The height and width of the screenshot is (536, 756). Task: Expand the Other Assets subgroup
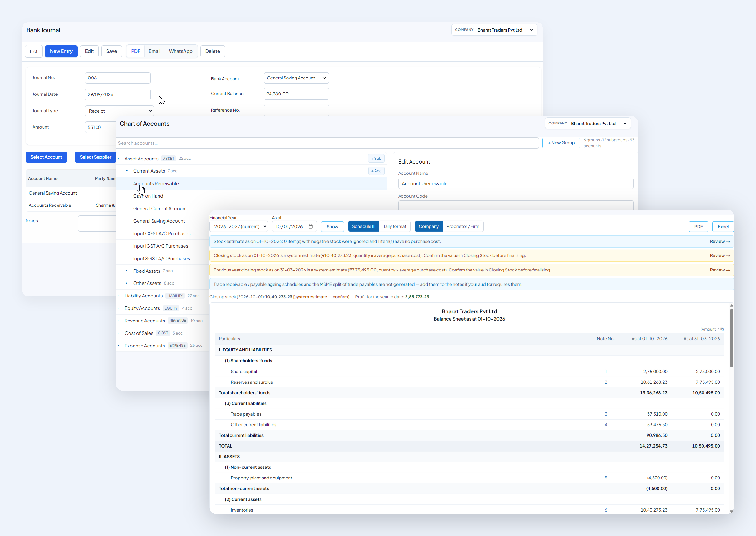[127, 283]
